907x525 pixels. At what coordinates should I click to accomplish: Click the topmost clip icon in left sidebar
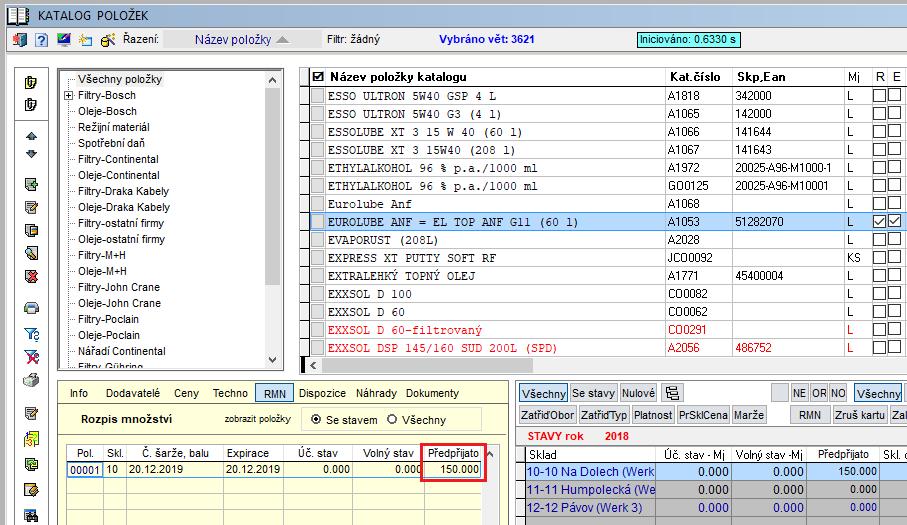tap(31, 83)
